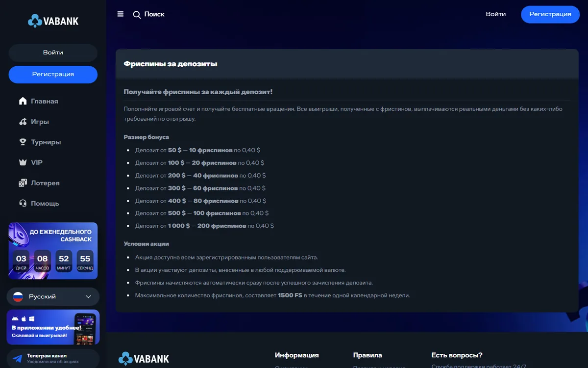588x368 pixels.
Task: Click the 'Депозит от 100 $' list row
Action: pos(199,162)
